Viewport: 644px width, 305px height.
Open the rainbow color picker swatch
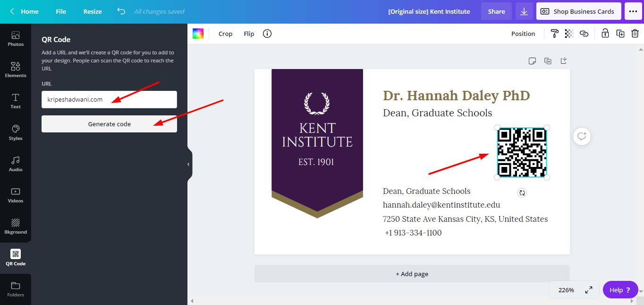click(198, 34)
